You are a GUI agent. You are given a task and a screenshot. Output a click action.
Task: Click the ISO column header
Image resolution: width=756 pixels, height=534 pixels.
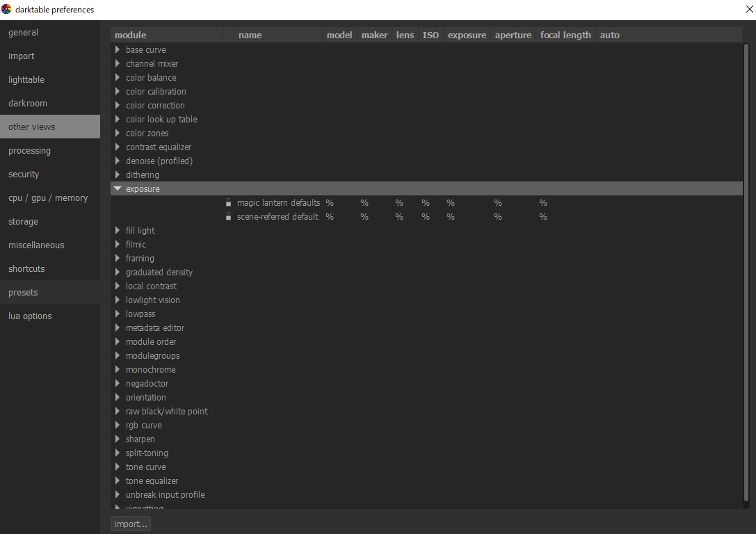(x=431, y=35)
